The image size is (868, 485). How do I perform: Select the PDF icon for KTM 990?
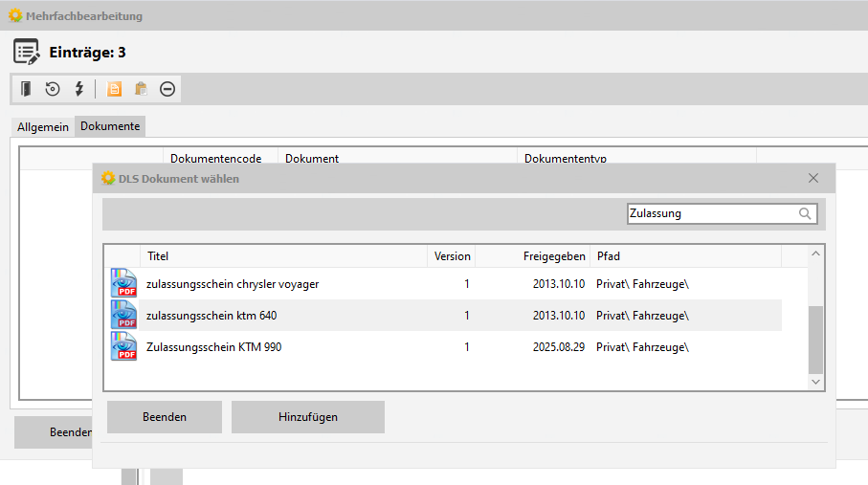[123, 347]
